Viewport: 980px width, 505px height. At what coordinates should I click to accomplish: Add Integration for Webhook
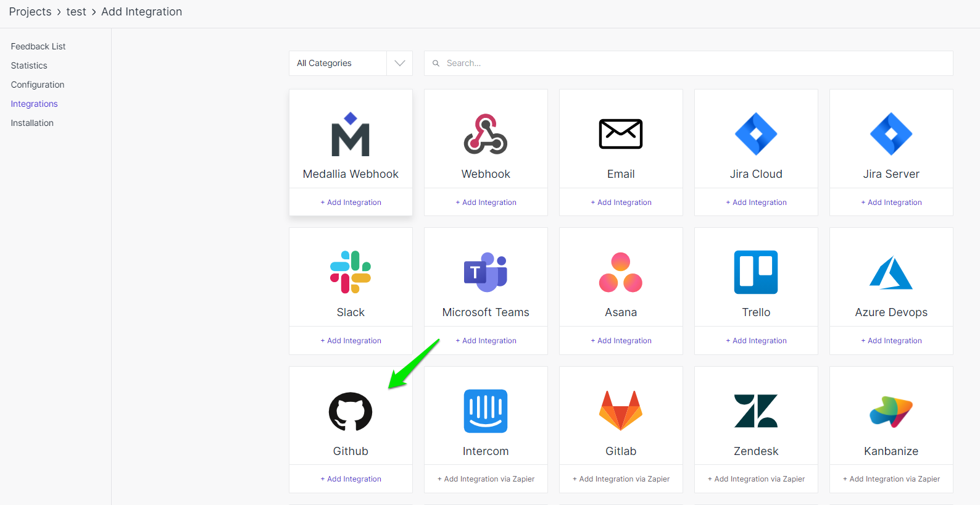(486, 202)
